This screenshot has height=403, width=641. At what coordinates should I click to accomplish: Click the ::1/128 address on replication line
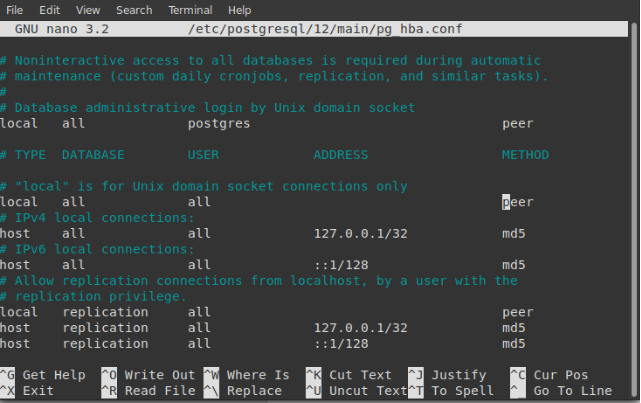pyautogui.click(x=341, y=343)
